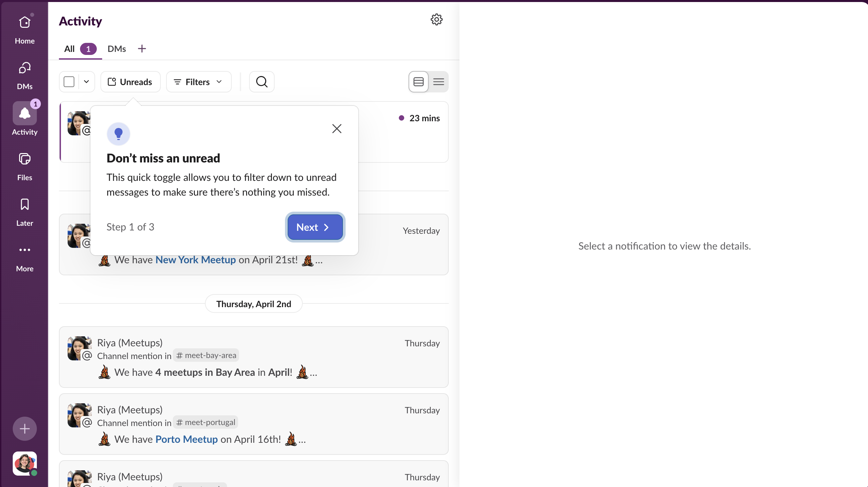Open the Home view in sidebar
868x487 pixels.
(24, 29)
